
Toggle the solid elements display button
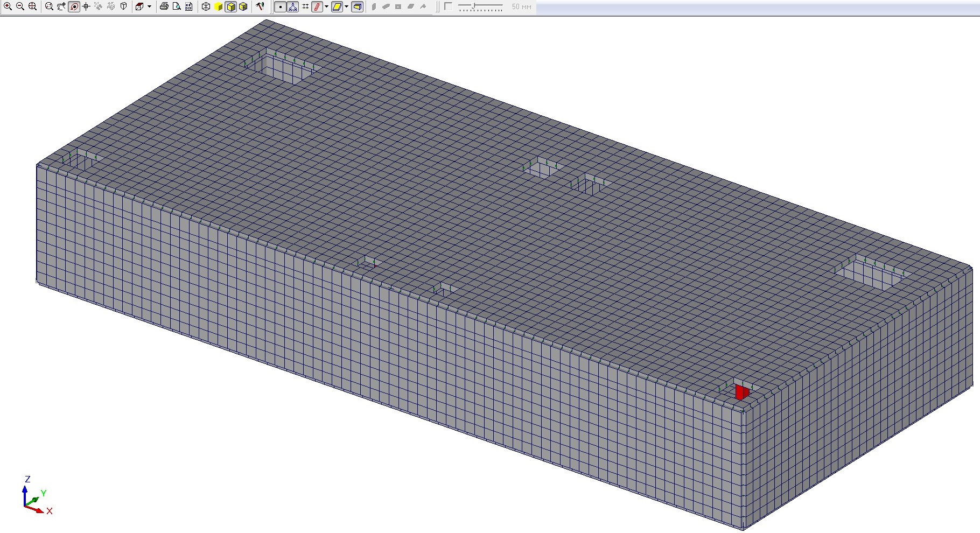point(357,6)
